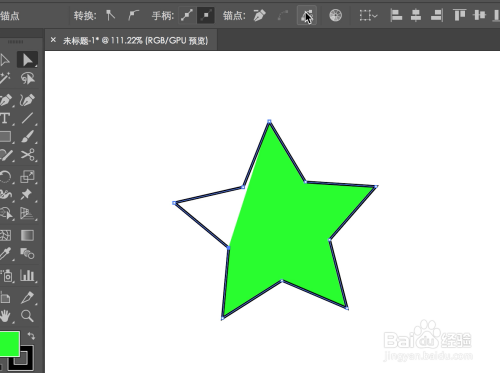Align anchors to vertical top
The width and height of the screenshot is (500, 373).
tap(459, 15)
